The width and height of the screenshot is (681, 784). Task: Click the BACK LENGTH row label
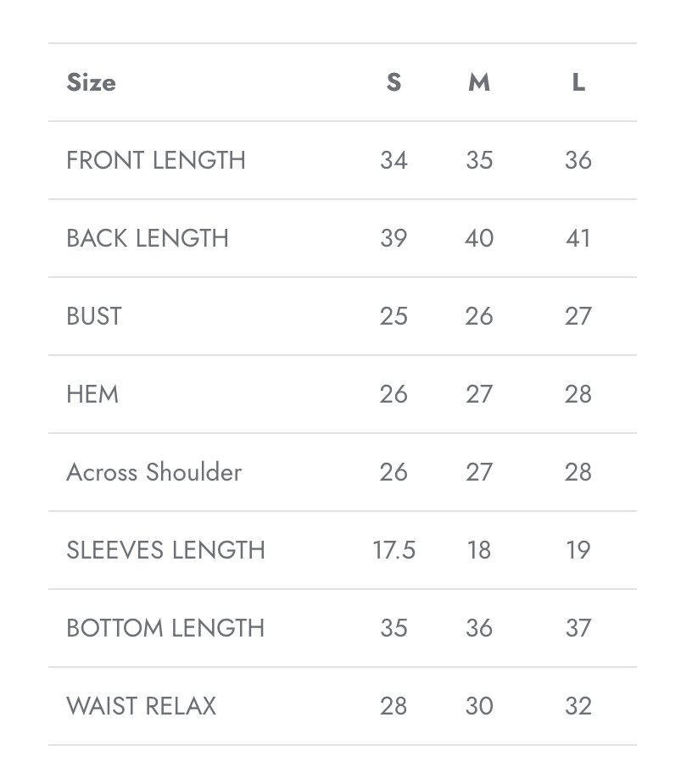(x=148, y=238)
